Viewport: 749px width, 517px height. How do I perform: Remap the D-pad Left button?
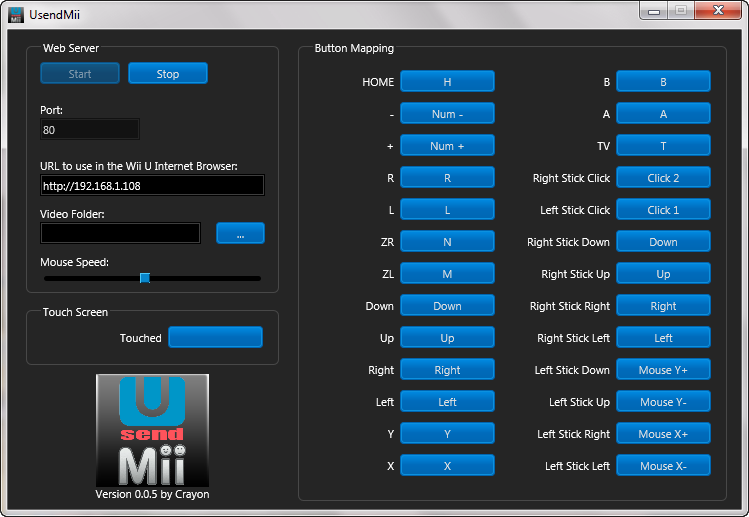[x=447, y=401]
